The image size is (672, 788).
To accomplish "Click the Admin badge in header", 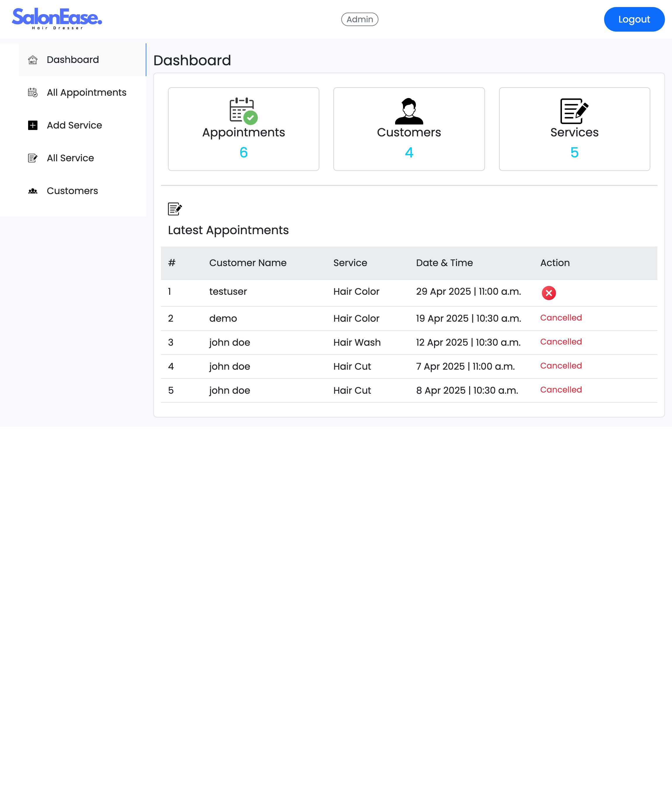I will coord(359,19).
